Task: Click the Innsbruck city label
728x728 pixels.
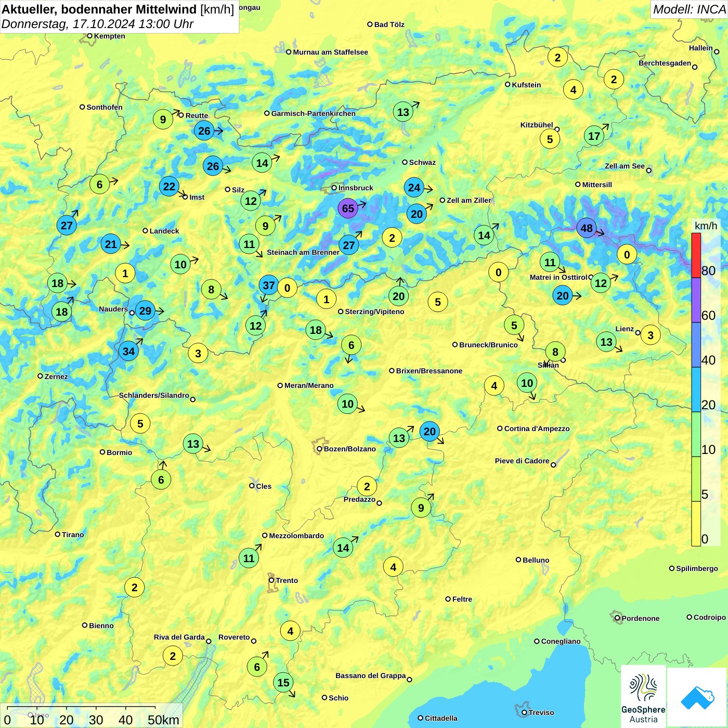Action: pyautogui.click(x=356, y=188)
